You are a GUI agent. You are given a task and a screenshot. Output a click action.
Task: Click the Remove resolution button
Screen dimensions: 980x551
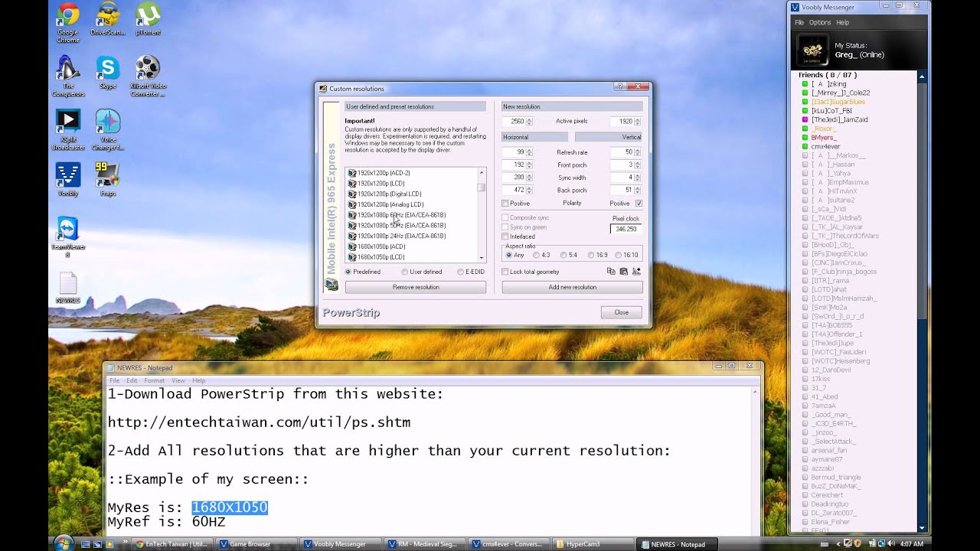click(416, 287)
